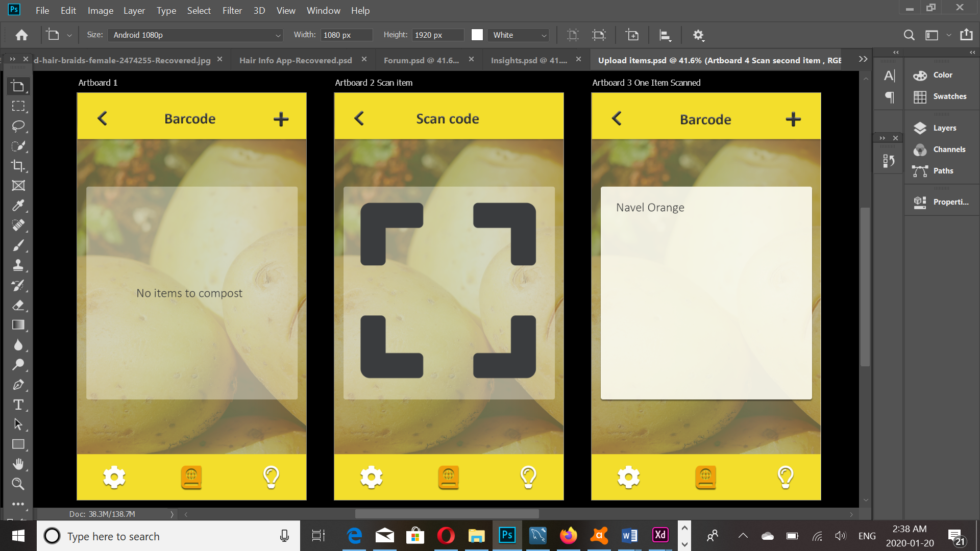The width and height of the screenshot is (980, 551).
Task: Open the Android 1080p size preset dropdown
Action: click(x=277, y=35)
